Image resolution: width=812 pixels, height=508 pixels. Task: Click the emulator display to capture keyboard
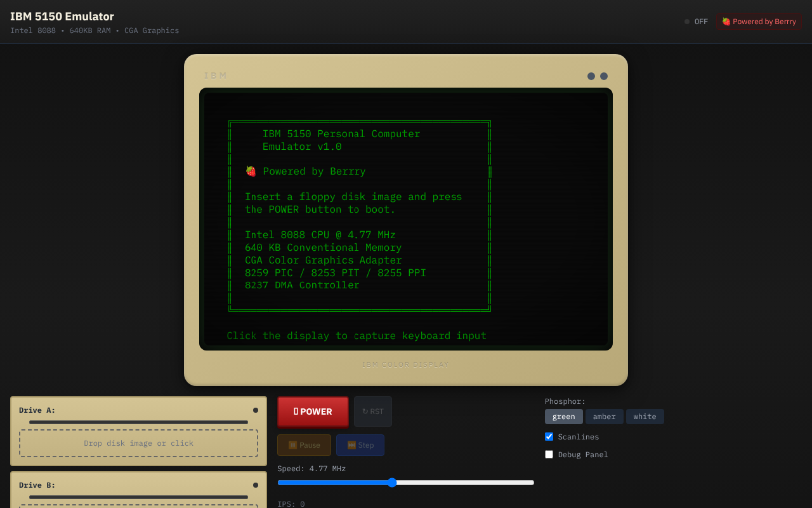406,219
